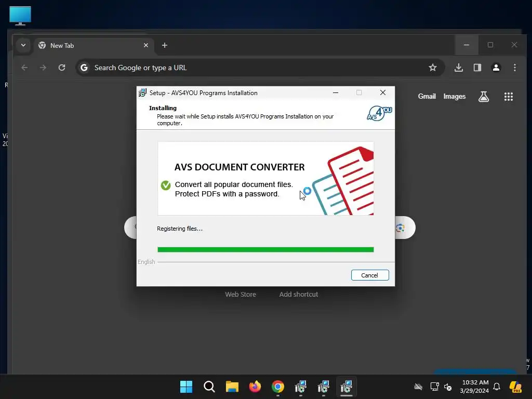Image resolution: width=532 pixels, height=399 pixels.
Task: Click the Google G icon in address bar
Action: 84,68
